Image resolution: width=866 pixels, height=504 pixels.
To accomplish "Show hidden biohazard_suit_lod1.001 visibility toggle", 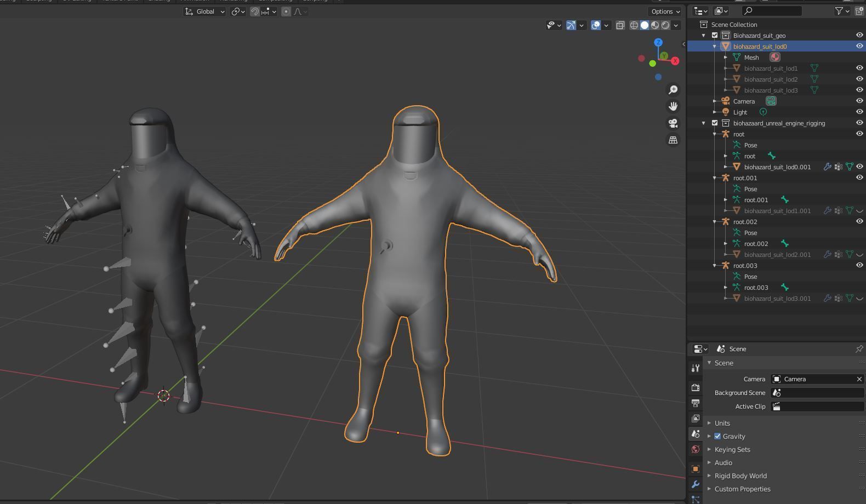I will pos(859,210).
